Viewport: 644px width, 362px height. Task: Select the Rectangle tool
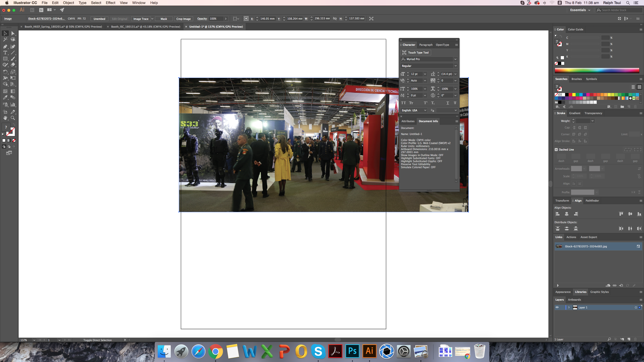click(x=5, y=59)
